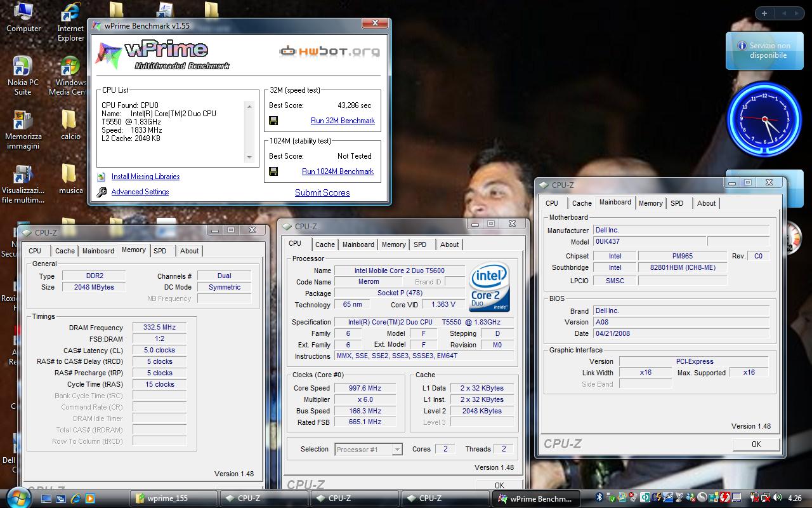Click the analog clock gadget
The height and width of the screenshot is (508, 812).
pyautogui.click(x=764, y=119)
